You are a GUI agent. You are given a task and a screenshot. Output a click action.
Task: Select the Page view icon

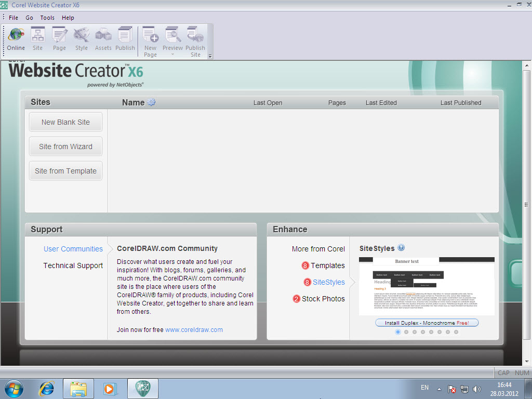coord(60,39)
